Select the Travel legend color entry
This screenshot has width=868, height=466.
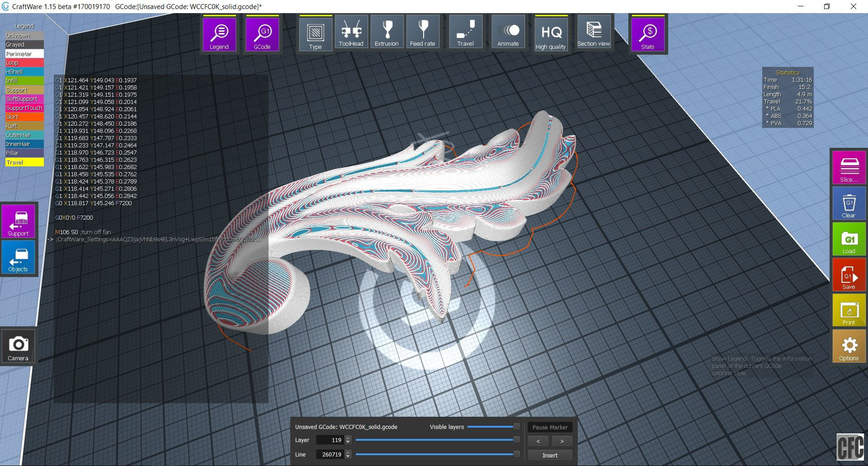click(x=24, y=162)
